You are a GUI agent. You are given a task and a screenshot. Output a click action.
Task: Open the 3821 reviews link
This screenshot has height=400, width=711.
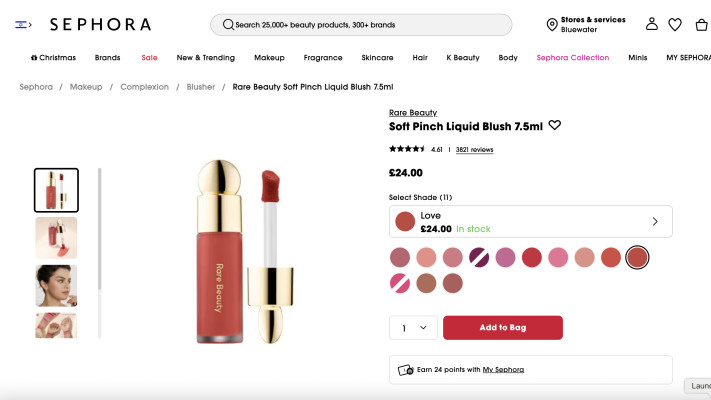474,150
